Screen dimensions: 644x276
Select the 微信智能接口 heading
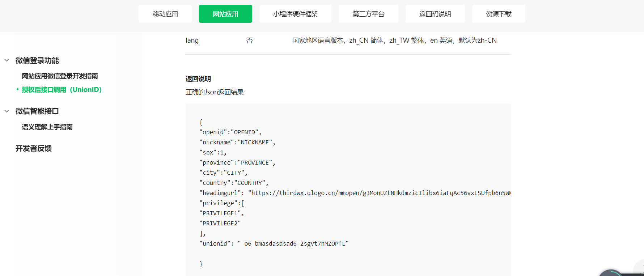(x=37, y=111)
